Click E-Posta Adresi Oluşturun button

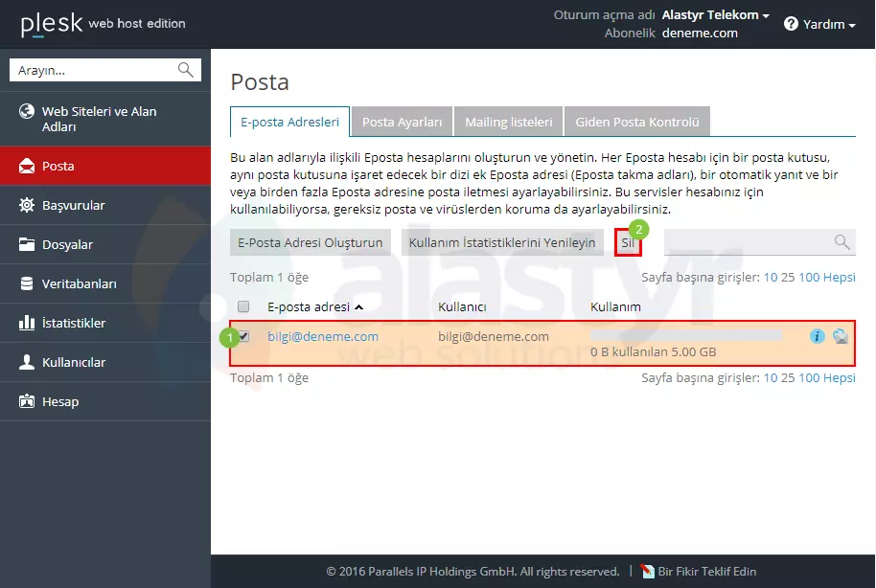pos(311,242)
